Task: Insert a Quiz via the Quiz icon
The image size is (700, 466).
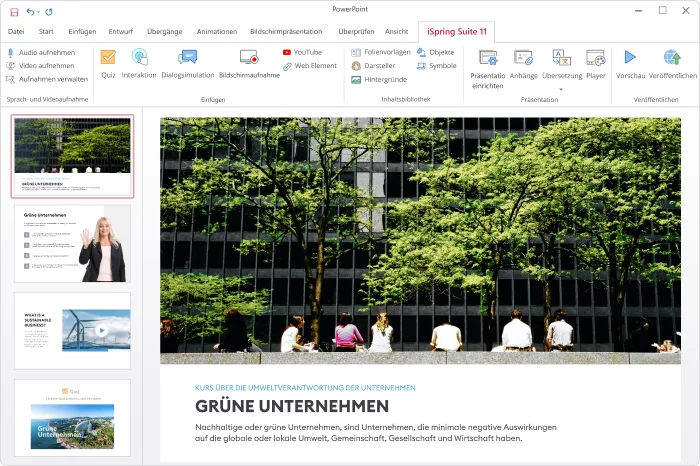Action: [108, 57]
